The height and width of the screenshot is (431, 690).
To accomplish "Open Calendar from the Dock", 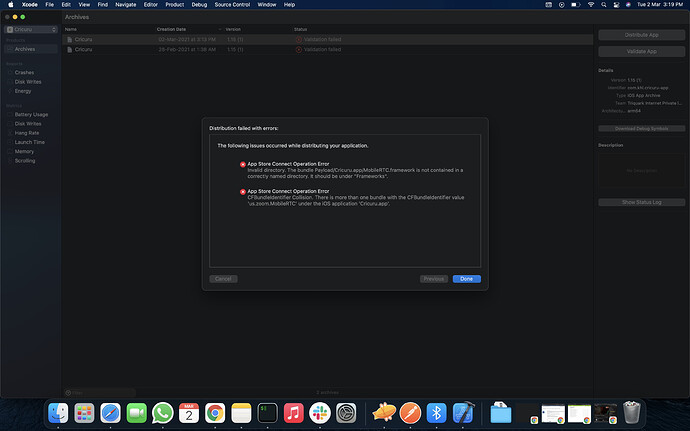I will pyautogui.click(x=189, y=413).
